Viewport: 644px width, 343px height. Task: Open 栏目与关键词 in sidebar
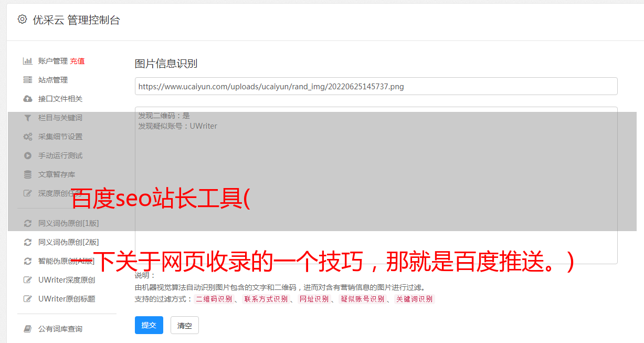pos(60,118)
